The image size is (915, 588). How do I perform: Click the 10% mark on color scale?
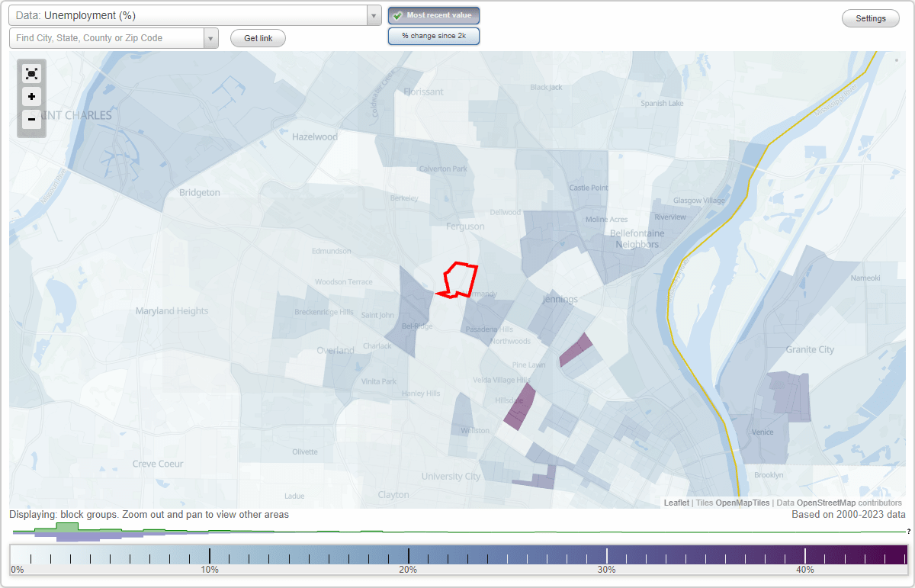[210, 570]
